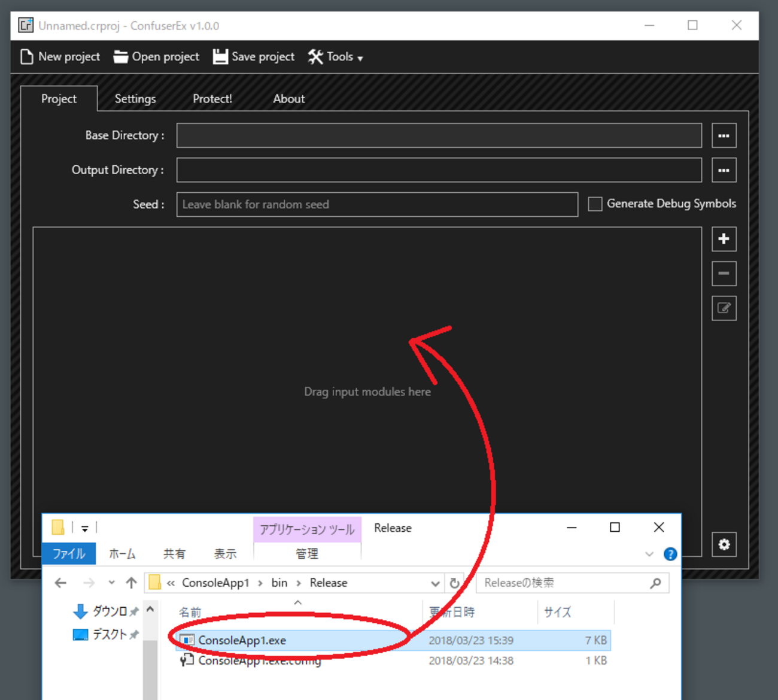Switch to the Settings tab

tap(135, 99)
